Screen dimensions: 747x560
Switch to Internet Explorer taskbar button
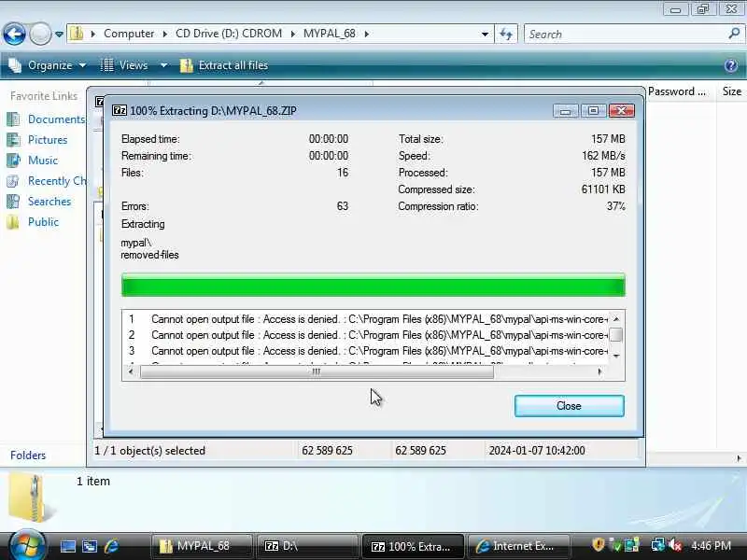click(518, 546)
